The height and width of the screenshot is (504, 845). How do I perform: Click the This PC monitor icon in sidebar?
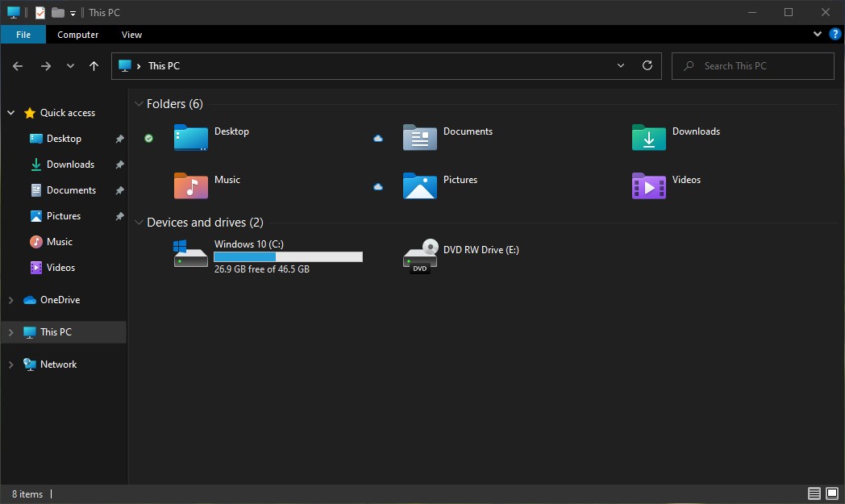[30, 332]
